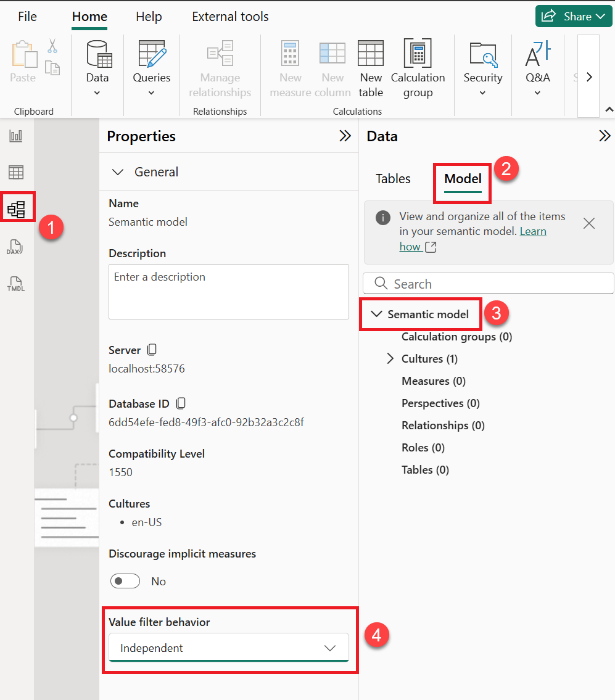This screenshot has height=700, width=615.
Task: Open the Report view icon
Action: 15,136
